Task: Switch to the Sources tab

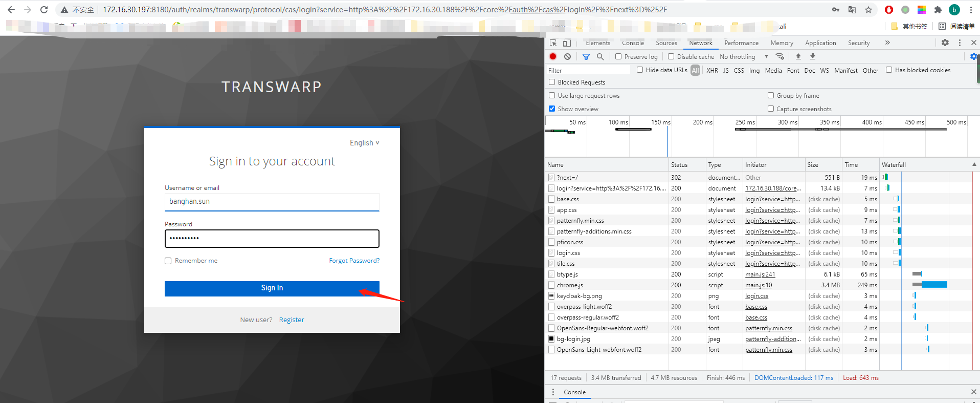Action: tap(666, 43)
